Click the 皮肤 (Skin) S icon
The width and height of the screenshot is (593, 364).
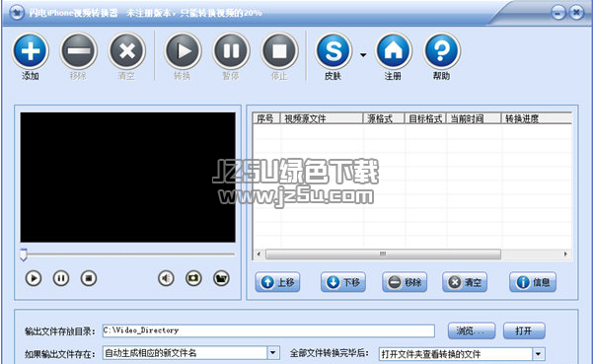pyautogui.click(x=334, y=50)
